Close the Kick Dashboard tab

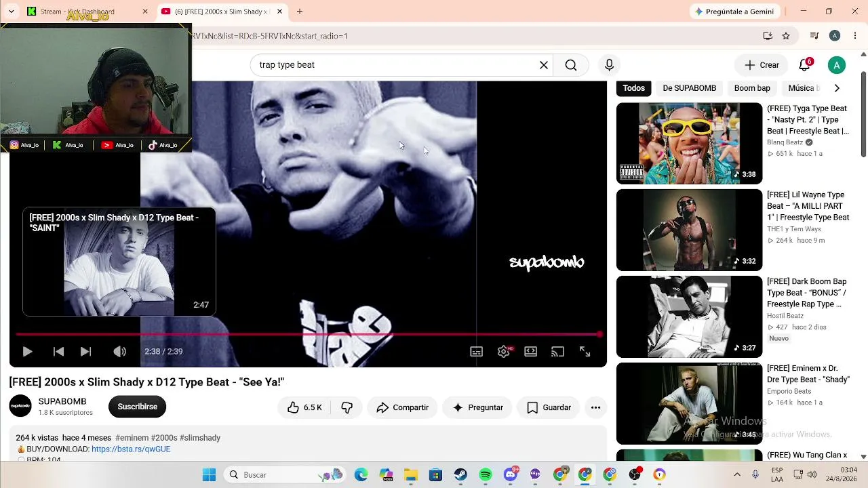pos(144,12)
